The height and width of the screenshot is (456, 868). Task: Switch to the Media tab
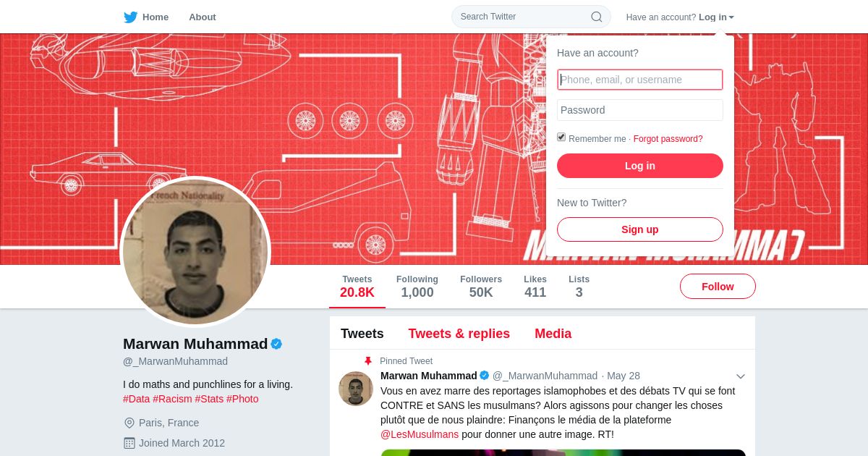[553, 334]
